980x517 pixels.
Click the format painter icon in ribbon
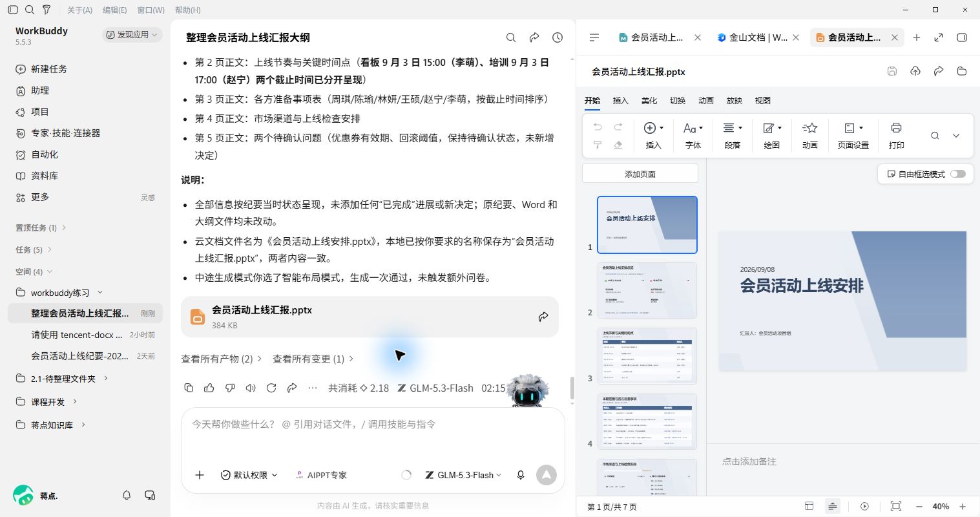point(598,145)
